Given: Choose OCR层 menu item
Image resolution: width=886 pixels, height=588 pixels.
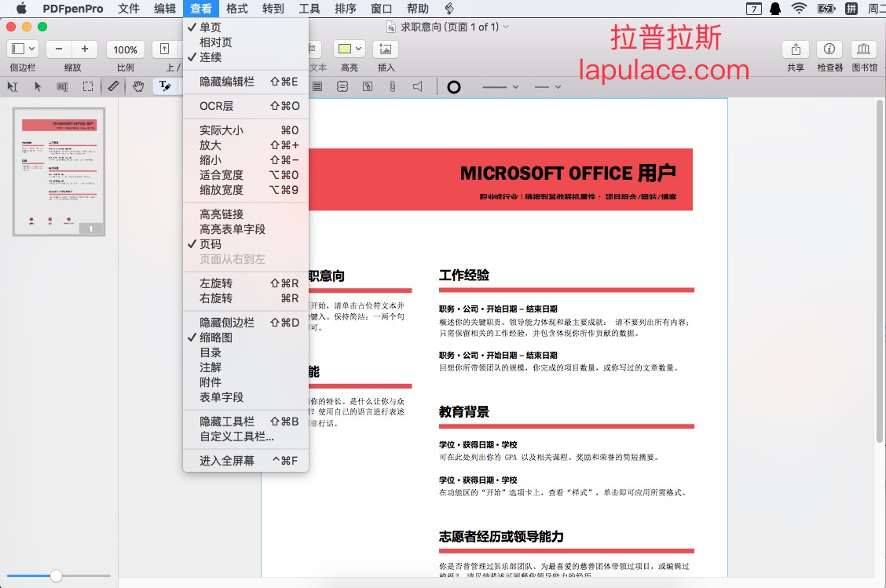Looking at the screenshot, I should (x=246, y=106).
